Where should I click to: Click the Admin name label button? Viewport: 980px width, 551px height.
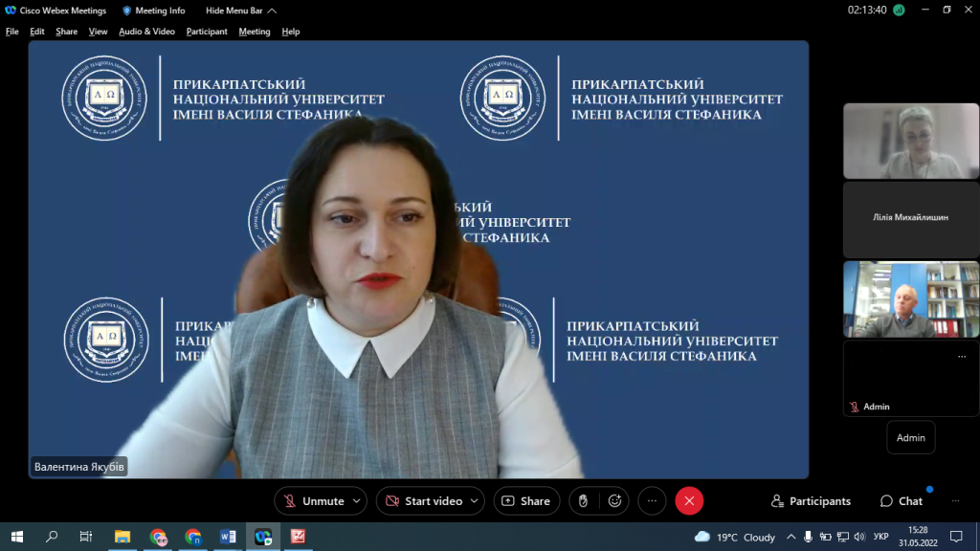(x=910, y=437)
